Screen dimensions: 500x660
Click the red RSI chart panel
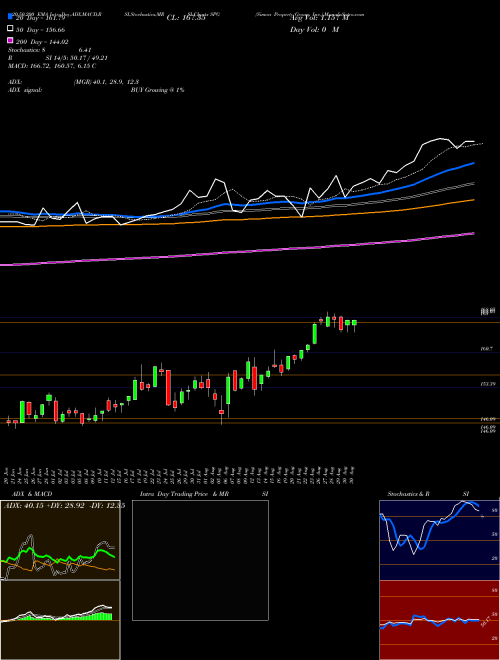point(439,620)
